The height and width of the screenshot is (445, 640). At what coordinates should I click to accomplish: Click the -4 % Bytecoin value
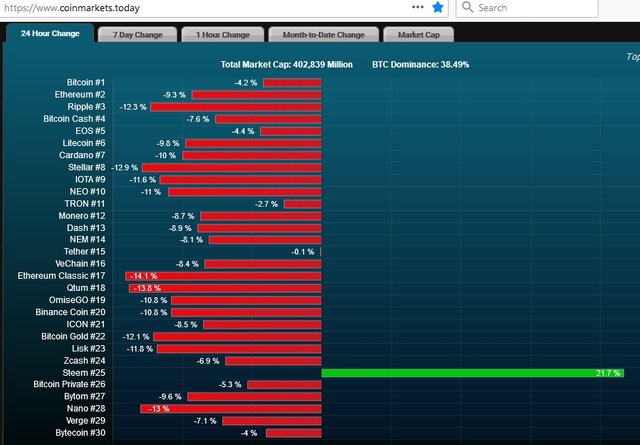tap(249, 433)
